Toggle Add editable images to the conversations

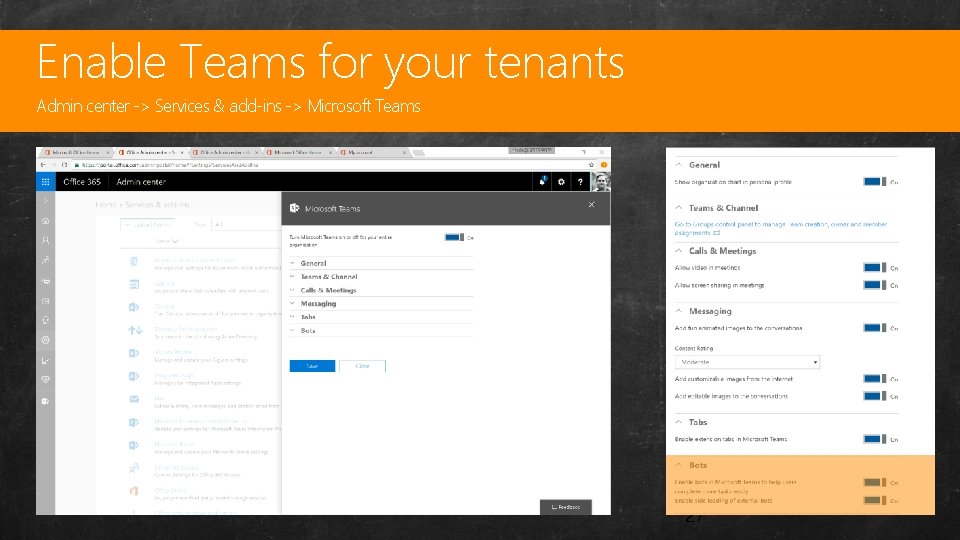tap(875, 396)
